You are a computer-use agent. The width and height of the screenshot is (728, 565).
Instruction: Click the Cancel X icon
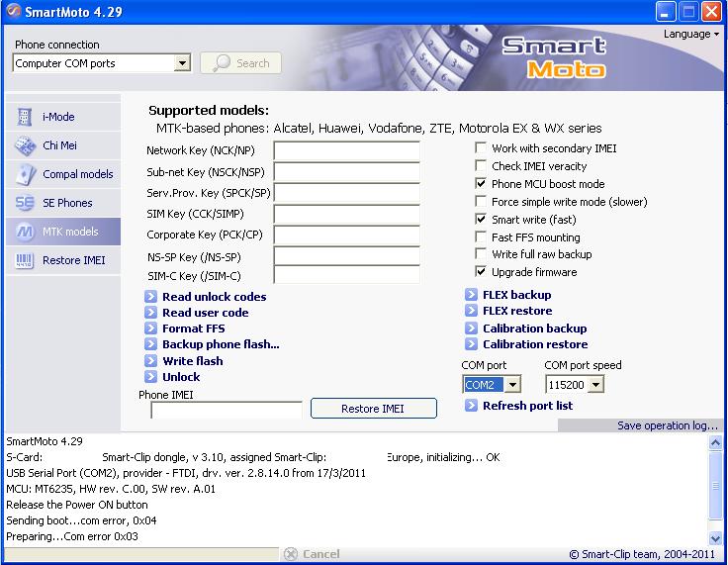click(x=290, y=554)
